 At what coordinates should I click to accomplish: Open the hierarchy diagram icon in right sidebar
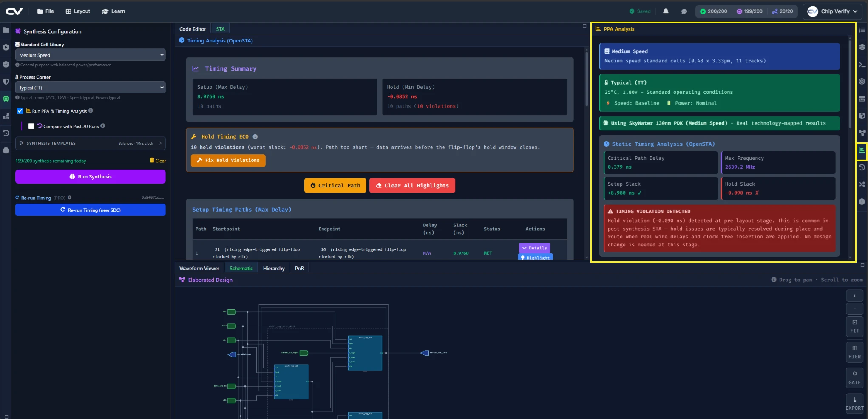tap(862, 133)
